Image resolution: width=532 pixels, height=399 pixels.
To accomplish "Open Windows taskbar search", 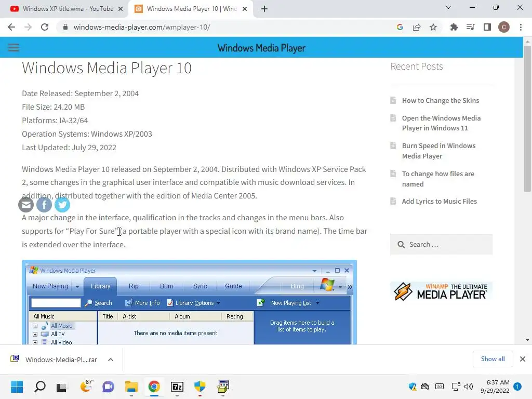I will pos(40,387).
